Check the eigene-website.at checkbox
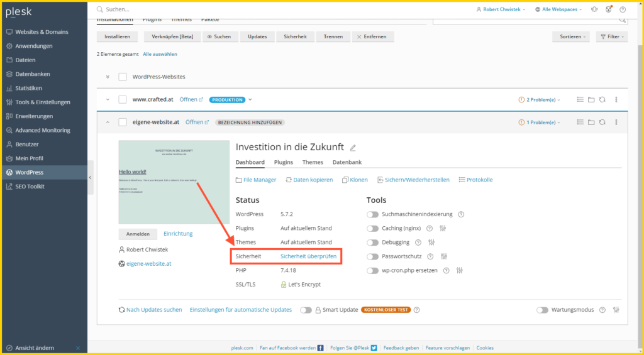 (123, 123)
